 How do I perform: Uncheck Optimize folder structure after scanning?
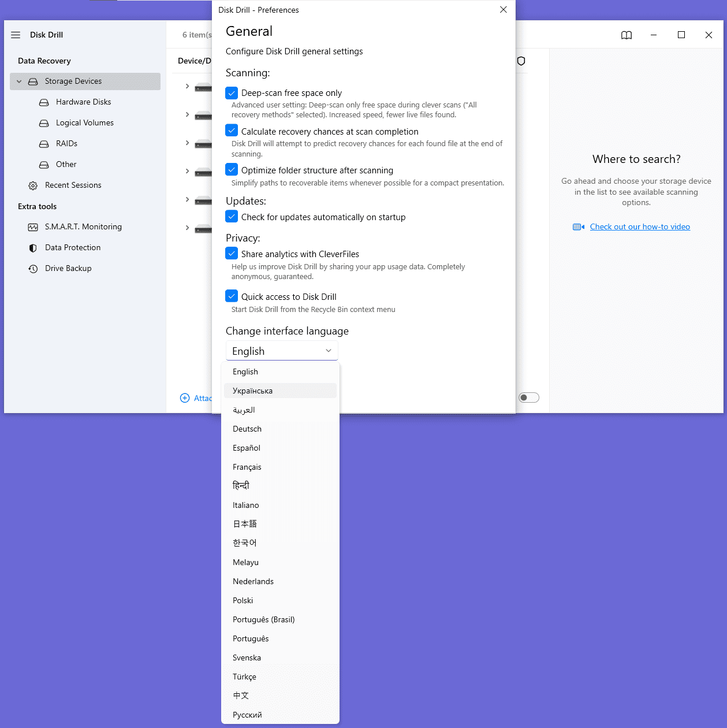point(232,169)
